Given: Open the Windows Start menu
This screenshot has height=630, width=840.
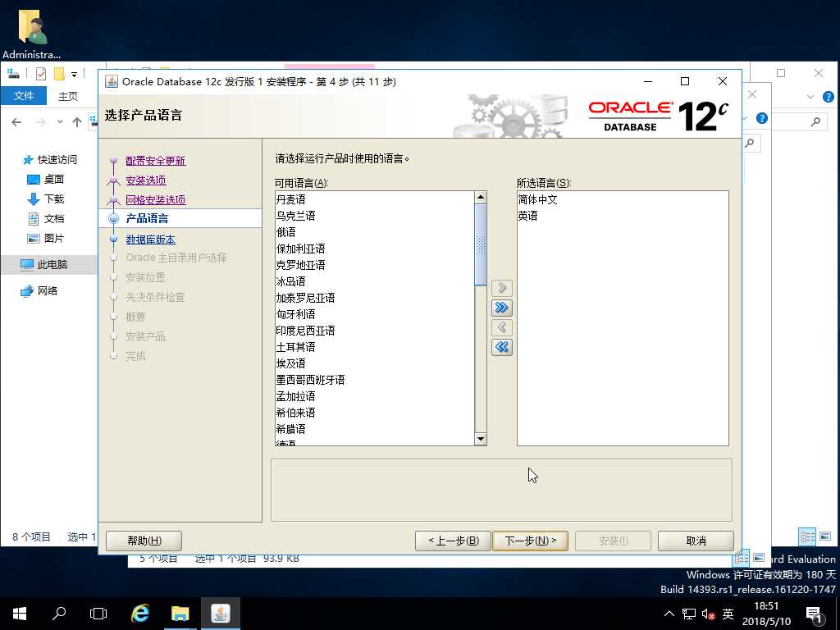Looking at the screenshot, I should pyautogui.click(x=20, y=614).
